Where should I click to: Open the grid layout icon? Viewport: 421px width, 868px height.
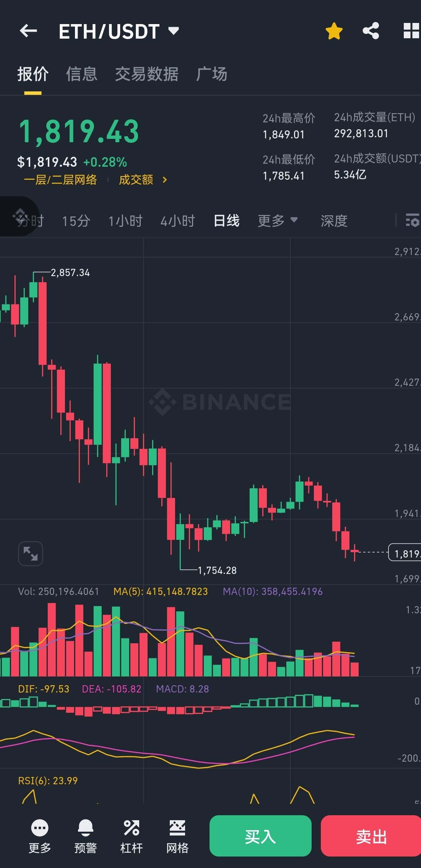coord(412,31)
